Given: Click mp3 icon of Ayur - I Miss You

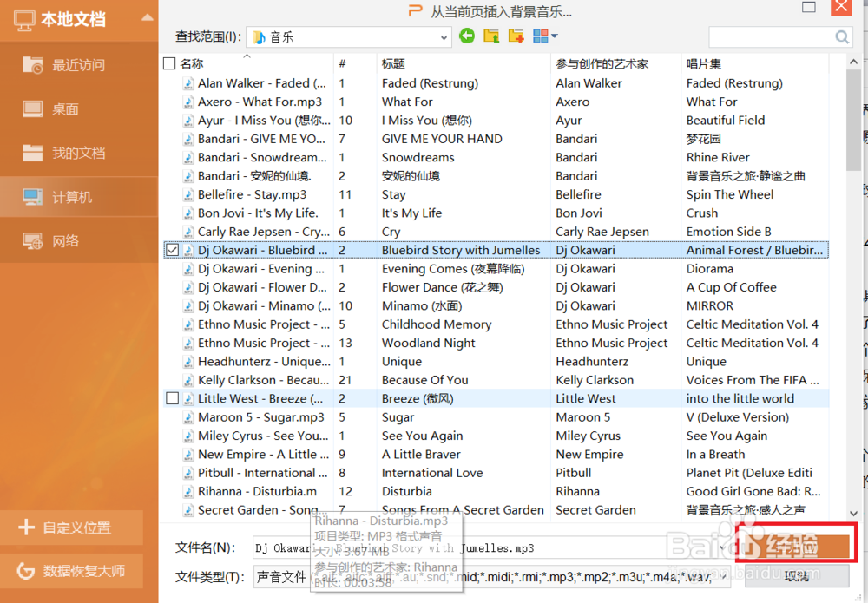Looking at the screenshot, I should (x=188, y=121).
